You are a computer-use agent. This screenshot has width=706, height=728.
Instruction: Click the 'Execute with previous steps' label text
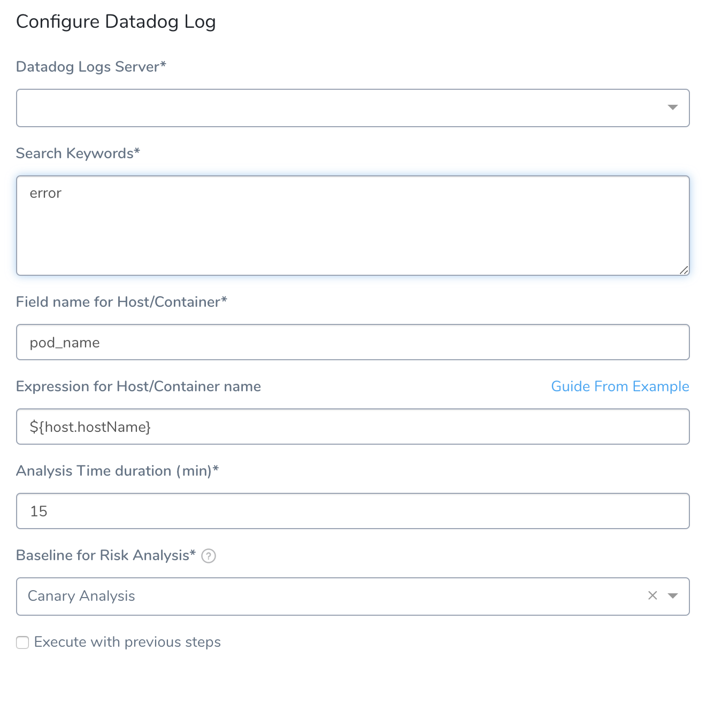tap(127, 642)
